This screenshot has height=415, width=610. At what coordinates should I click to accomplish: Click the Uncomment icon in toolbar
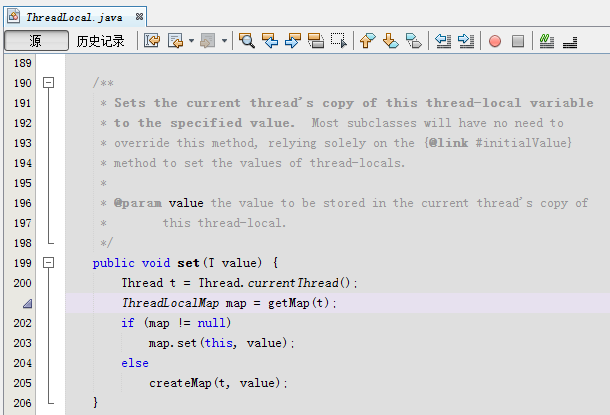pos(570,41)
